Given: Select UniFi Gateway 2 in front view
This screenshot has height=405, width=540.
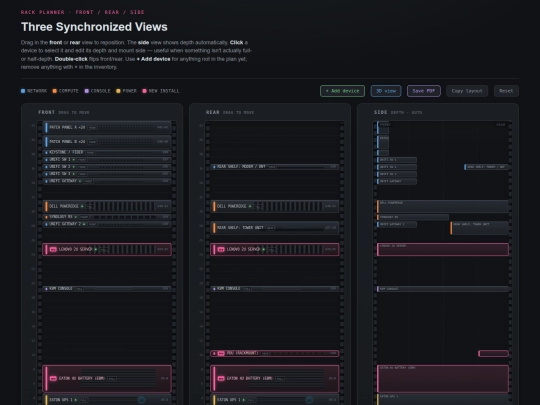Looking at the screenshot, I should (107, 224).
